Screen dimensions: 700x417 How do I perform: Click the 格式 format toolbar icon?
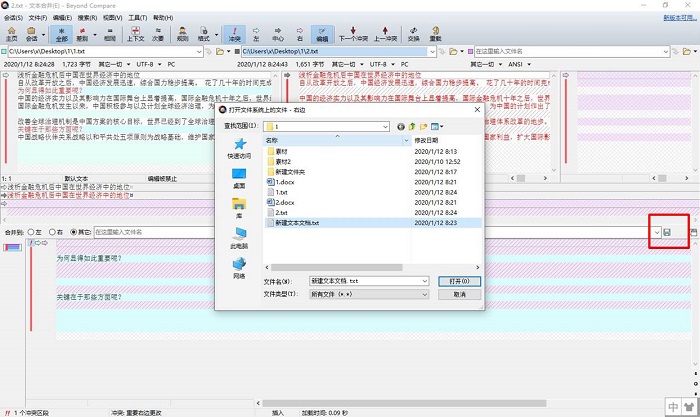[x=204, y=34]
